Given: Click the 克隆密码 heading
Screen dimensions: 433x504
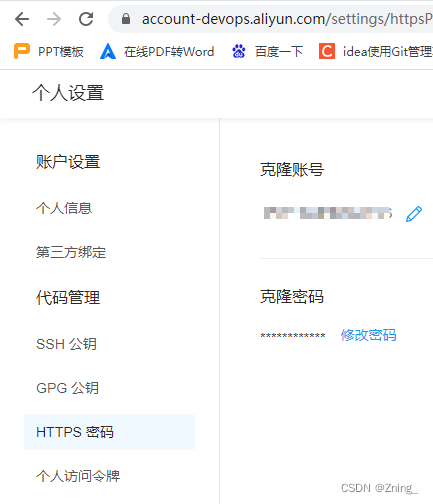Looking at the screenshot, I should click(x=292, y=296).
